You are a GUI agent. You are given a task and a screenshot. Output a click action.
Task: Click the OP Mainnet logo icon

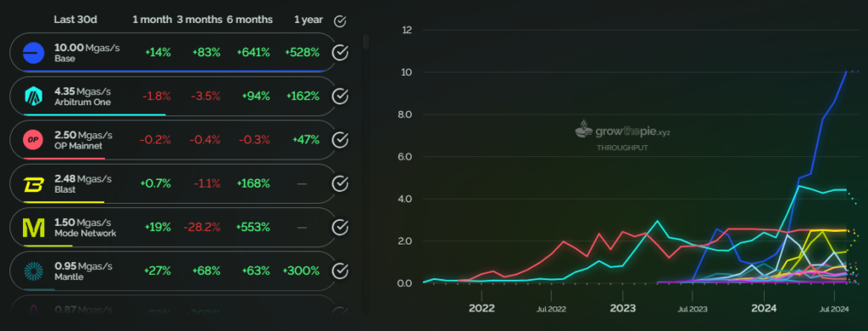(33, 140)
